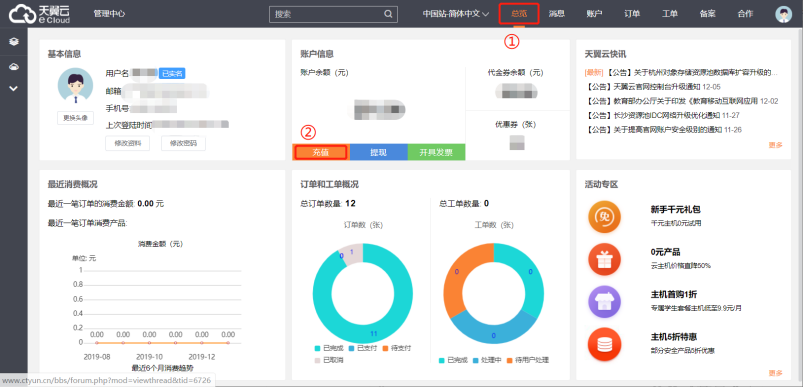Go to the 总览 tab
This screenshot has height=387, width=804.
coord(519,14)
